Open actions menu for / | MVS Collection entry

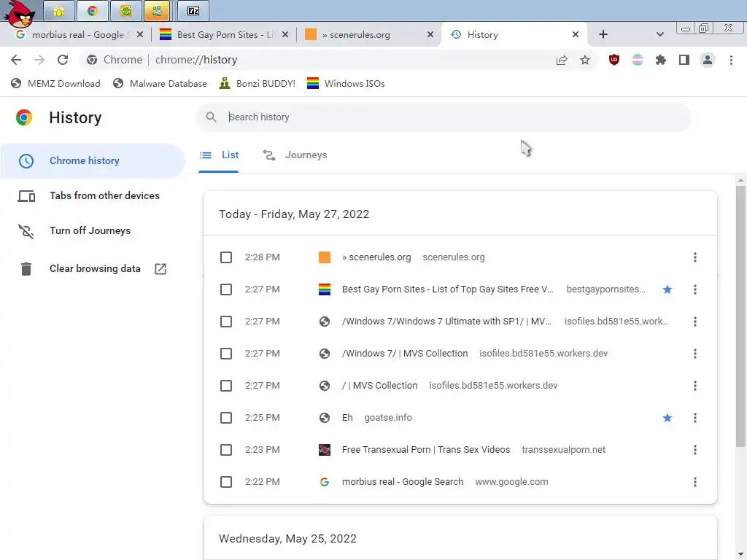695,385
